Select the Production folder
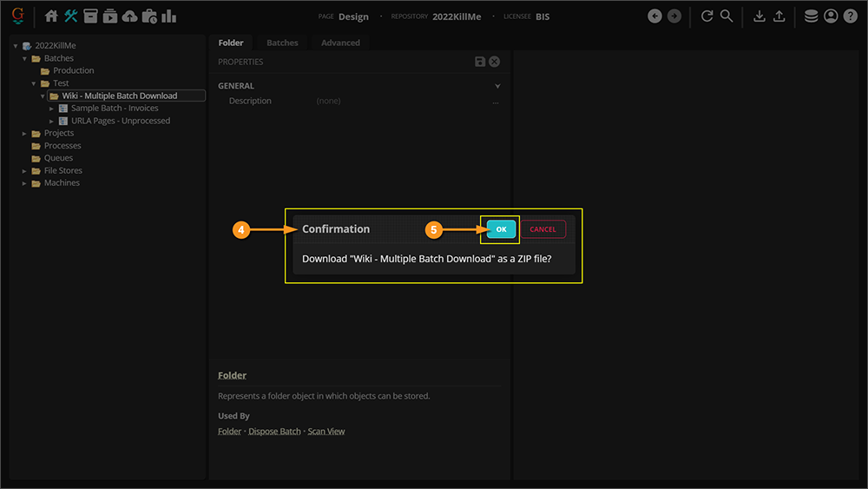Screen dimensions: 868x489 coord(74,70)
